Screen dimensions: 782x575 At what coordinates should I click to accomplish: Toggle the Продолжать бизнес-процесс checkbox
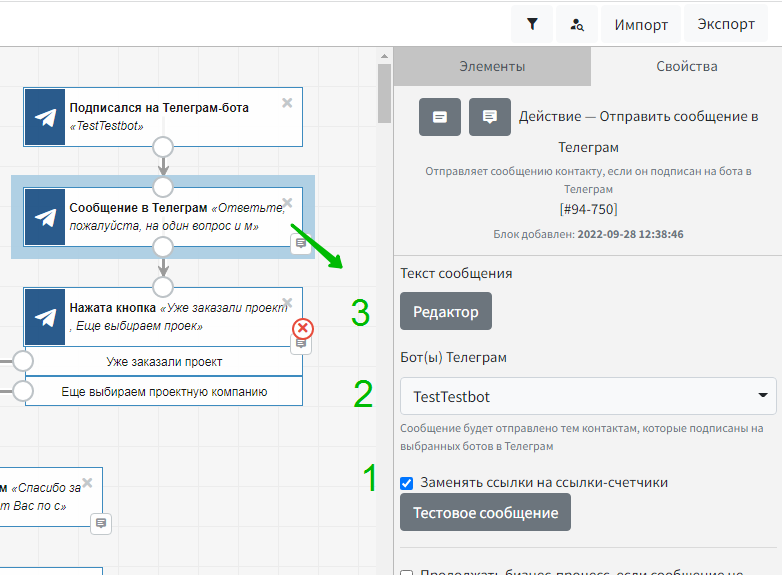click(x=407, y=573)
